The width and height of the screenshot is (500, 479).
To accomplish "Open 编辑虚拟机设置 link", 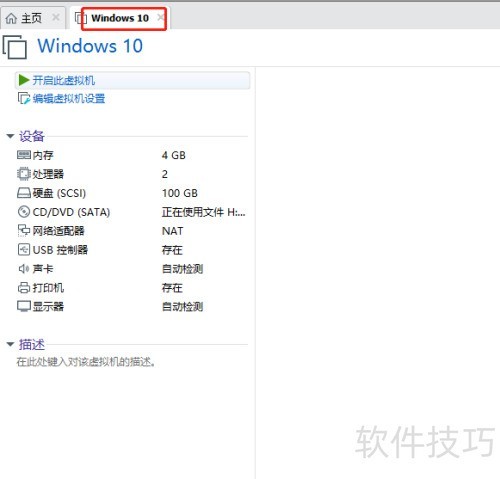I will [69, 99].
